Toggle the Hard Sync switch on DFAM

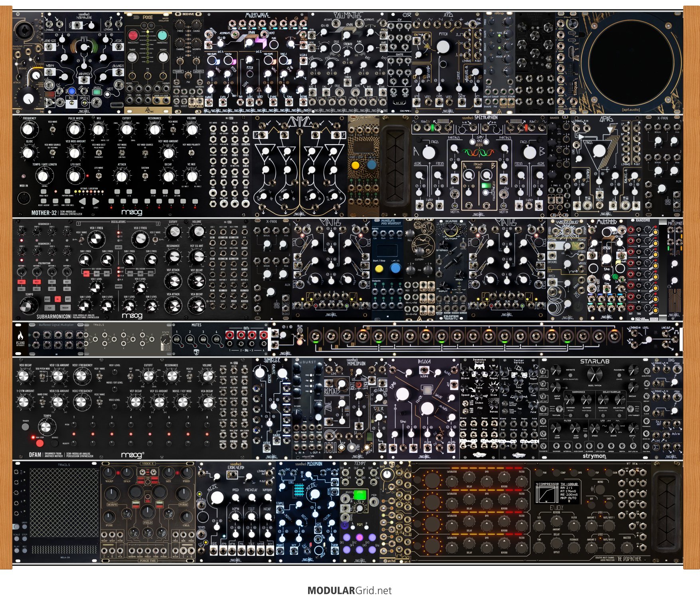pyautogui.click(x=42, y=403)
